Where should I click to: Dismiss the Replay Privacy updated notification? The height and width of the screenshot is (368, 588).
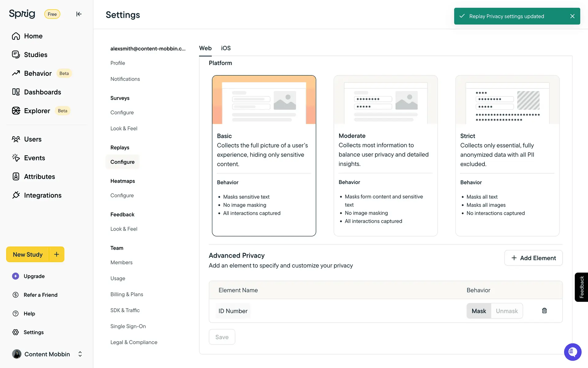[572, 16]
